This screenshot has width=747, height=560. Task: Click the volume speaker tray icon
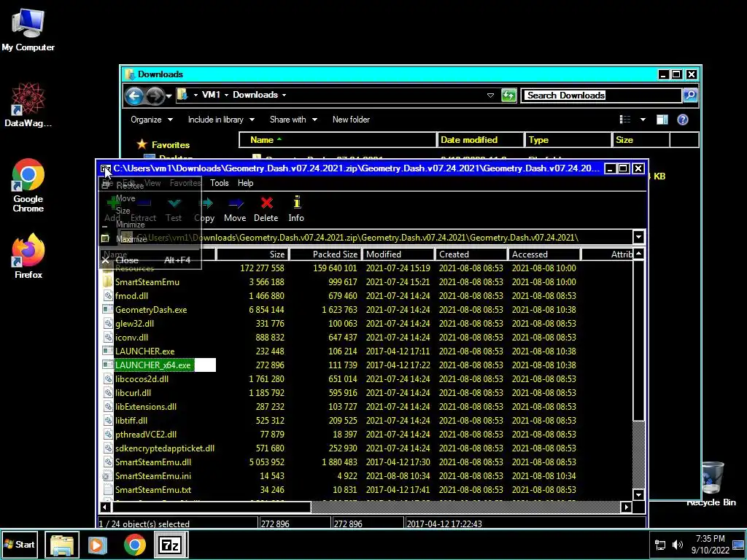(x=677, y=545)
